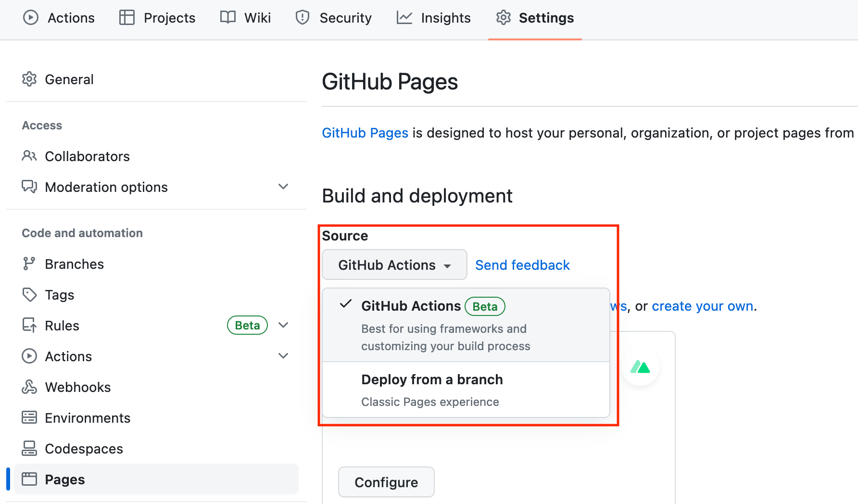This screenshot has width=858, height=504.
Task: Click the Wiki book icon
Action: (x=228, y=17)
